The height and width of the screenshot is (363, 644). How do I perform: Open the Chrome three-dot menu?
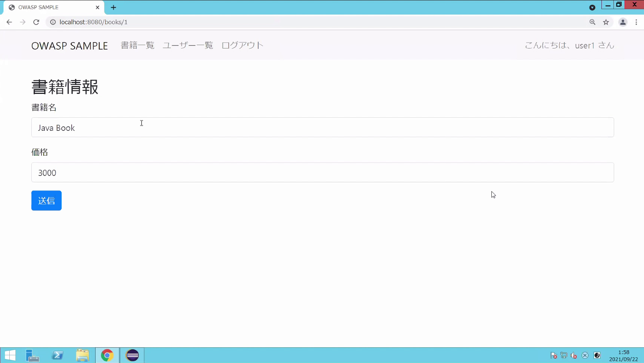637,22
